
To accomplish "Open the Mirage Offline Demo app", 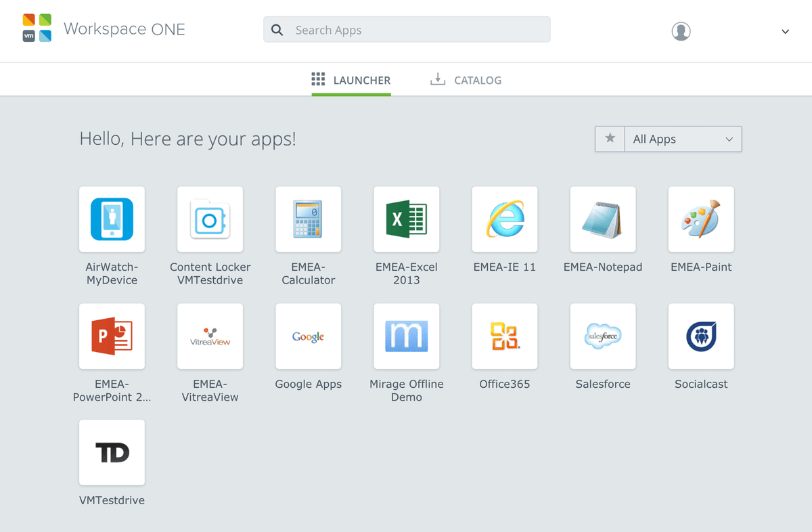I will [406, 336].
